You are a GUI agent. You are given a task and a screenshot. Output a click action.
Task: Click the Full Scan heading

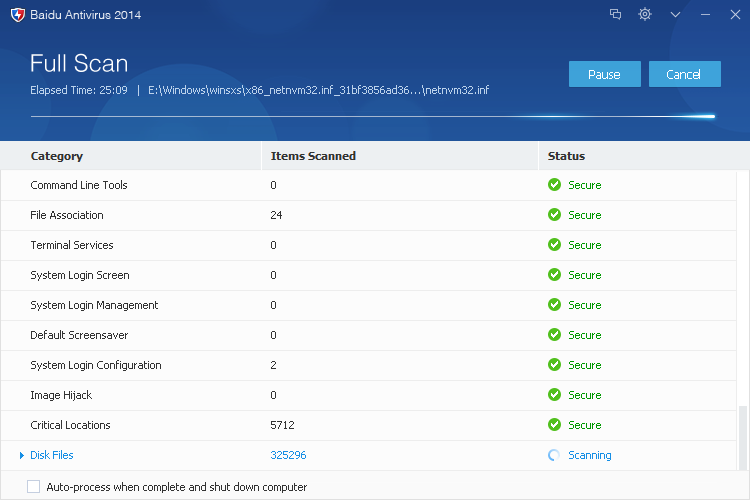click(79, 63)
